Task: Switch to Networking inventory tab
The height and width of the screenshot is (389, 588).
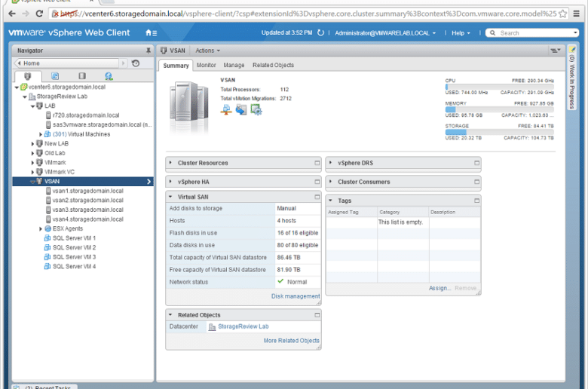Action: click(109, 76)
